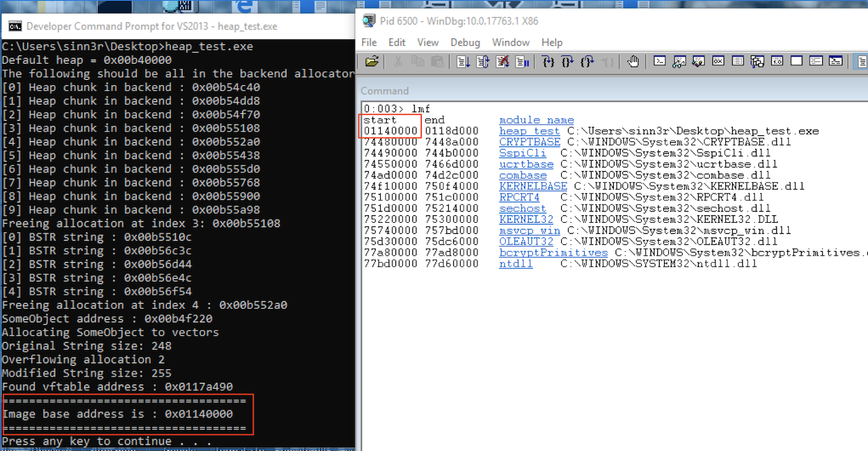Open the View menu in WinDbg

[x=428, y=42]
